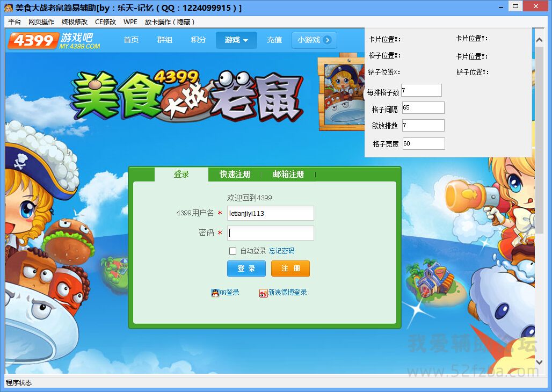The height and width of the screenshot is (392, 552).
Task: Click the scrollbar up arrow
Action: 539,40
